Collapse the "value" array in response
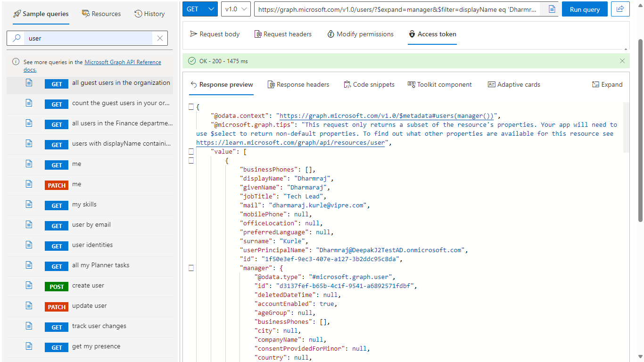The height and width of the screenshot is (362, 644). pyautogui.click(x=191, y=151)
